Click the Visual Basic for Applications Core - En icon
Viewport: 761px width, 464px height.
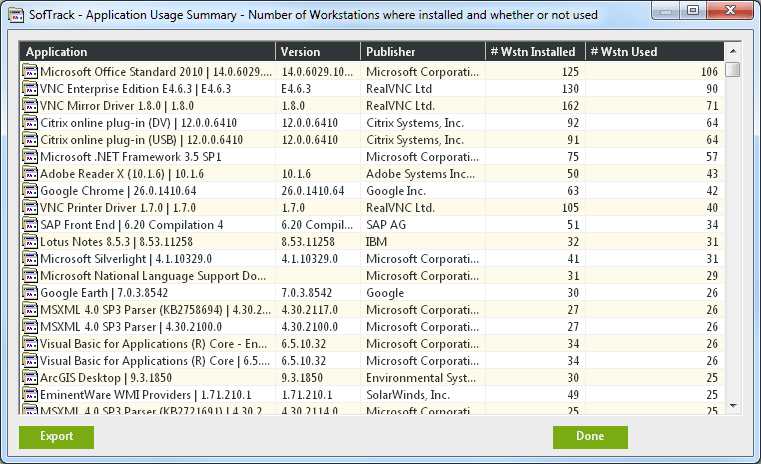coord(30,344)
